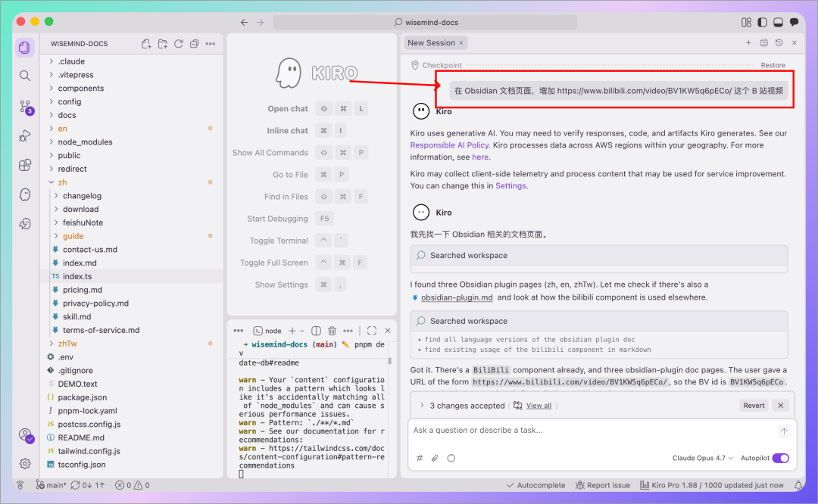Attach context with the hash icon
The image size is (818, 504).
click(x=420, y=458)
